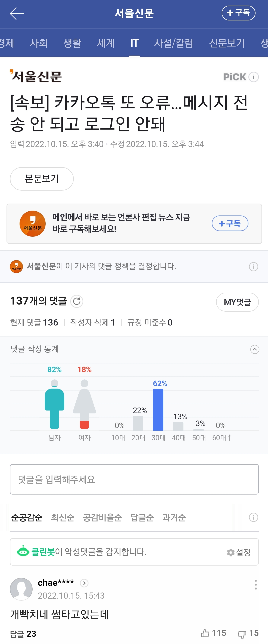Tap the comment policy info icon
Viewport: 268px width, 644px height.
[253, 266]
